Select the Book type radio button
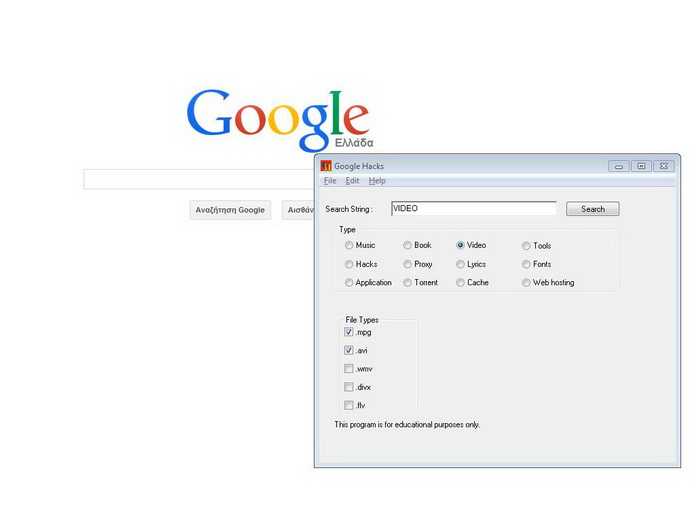 coord(407,245)
